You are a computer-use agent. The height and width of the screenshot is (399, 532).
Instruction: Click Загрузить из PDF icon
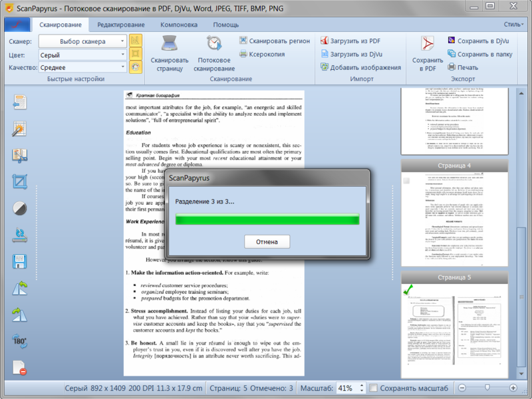click(325, 41)
